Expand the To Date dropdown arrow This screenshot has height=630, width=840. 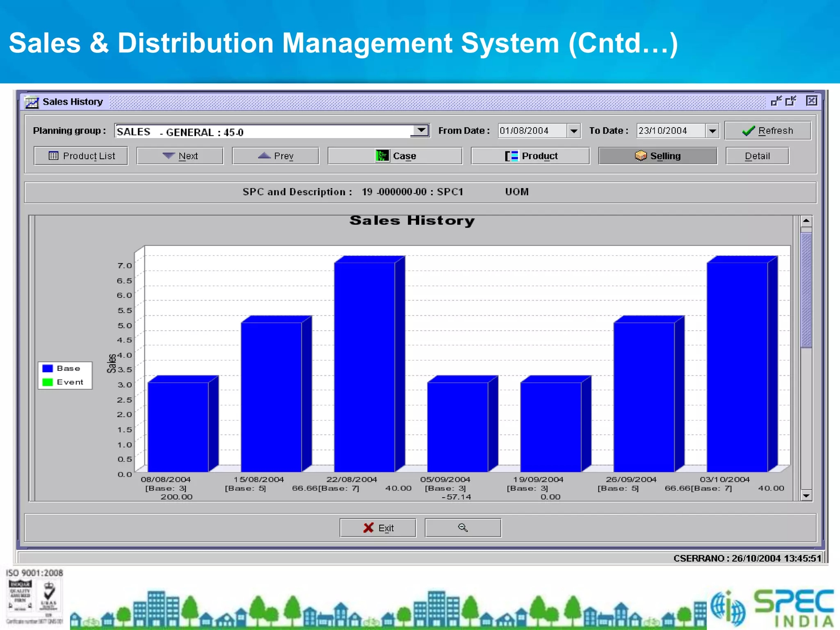713,131
